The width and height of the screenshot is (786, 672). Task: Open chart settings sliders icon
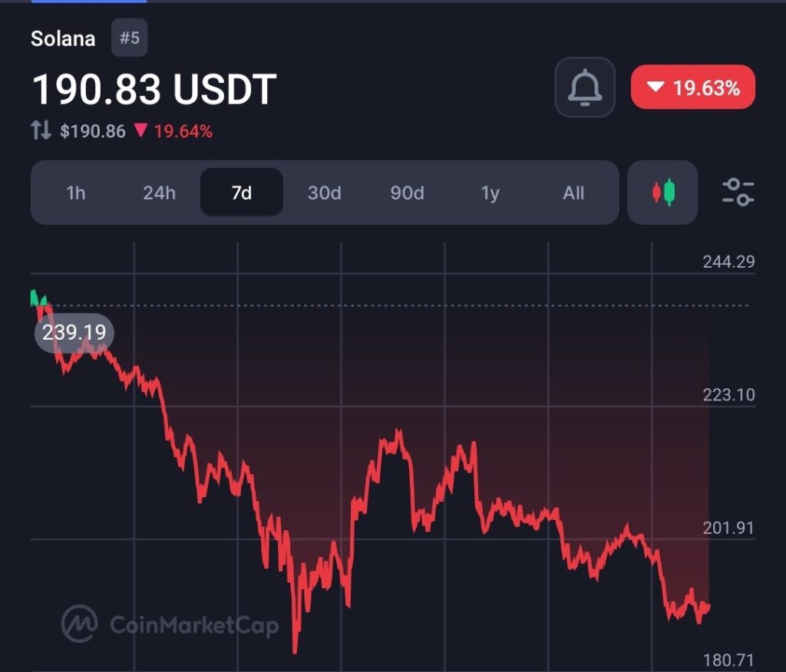pyautogui.click(x=738, y=193)
